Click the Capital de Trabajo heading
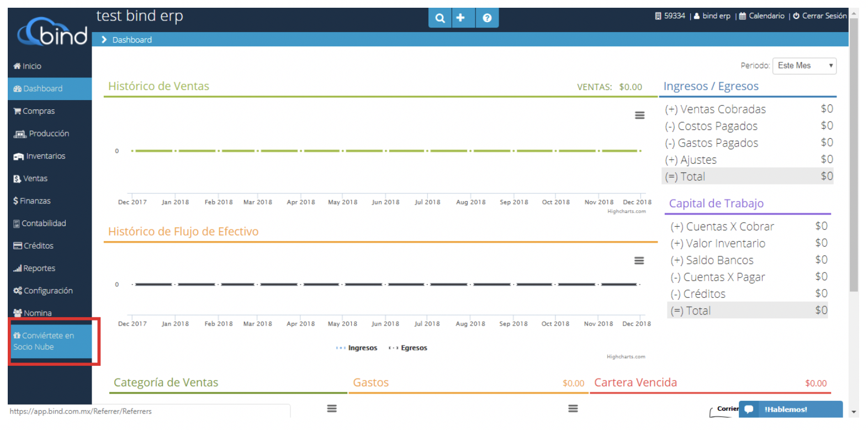This screenshot has height=430, width=868. coord(716,203)
